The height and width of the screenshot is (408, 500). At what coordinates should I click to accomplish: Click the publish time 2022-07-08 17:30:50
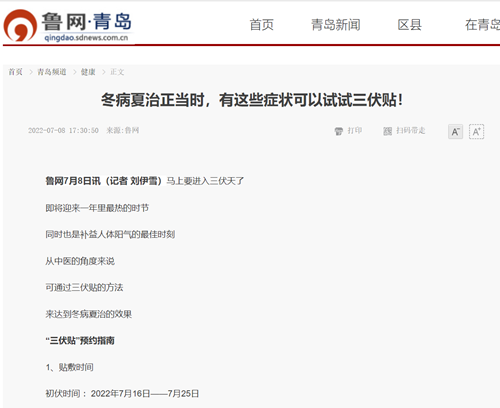63,131
